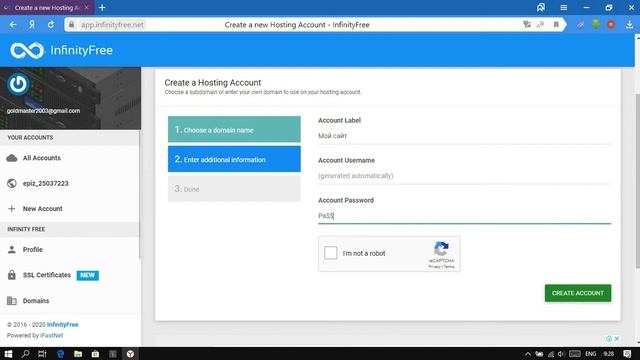Bookmark this page with bookmark icon
The image size is (640, 360).
pos(556,24)
